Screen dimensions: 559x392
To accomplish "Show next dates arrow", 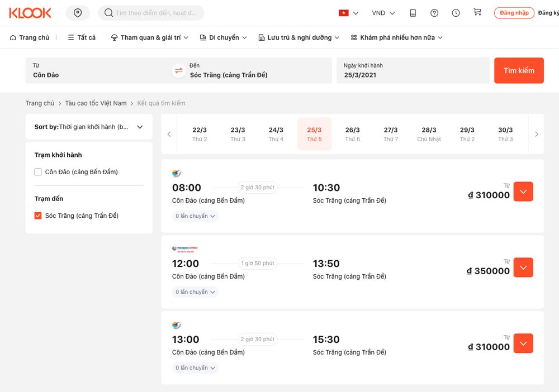I will point(537,134).
